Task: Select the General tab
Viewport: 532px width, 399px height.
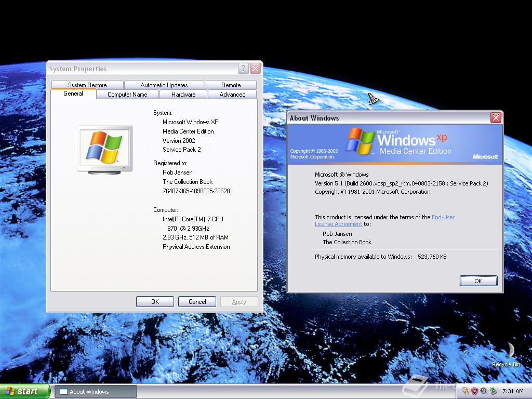Action: click(73, 94)
